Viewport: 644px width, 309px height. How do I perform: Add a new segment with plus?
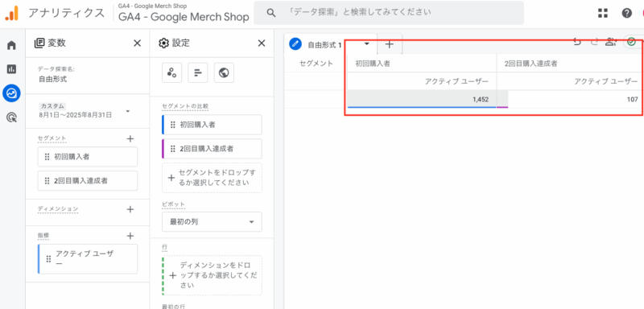click(130, 138)
